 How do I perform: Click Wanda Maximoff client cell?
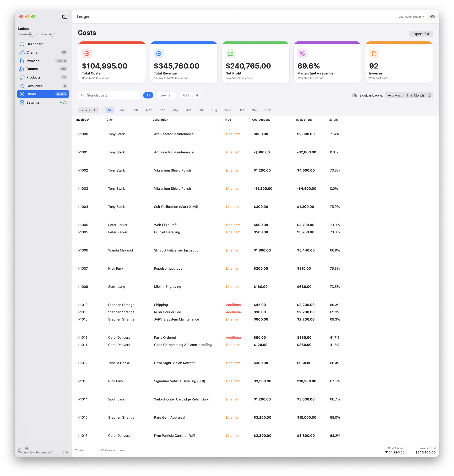pyautogui.click(x=121, y=250)
